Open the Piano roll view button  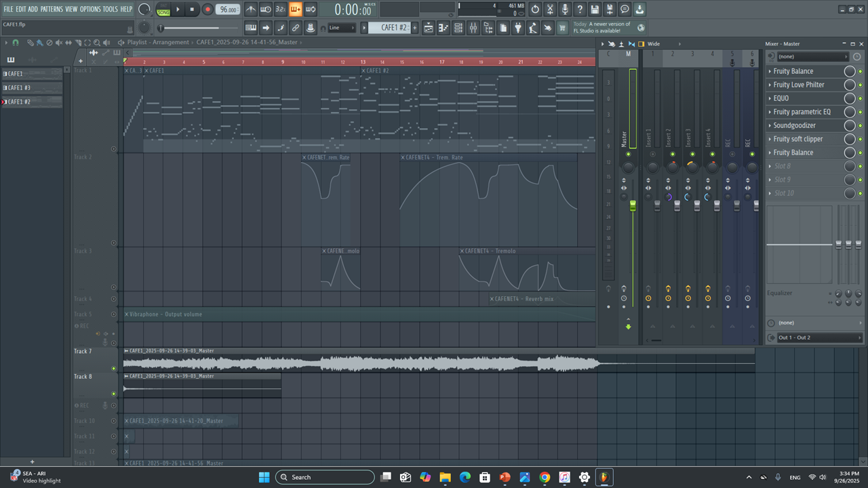(443, 28)
